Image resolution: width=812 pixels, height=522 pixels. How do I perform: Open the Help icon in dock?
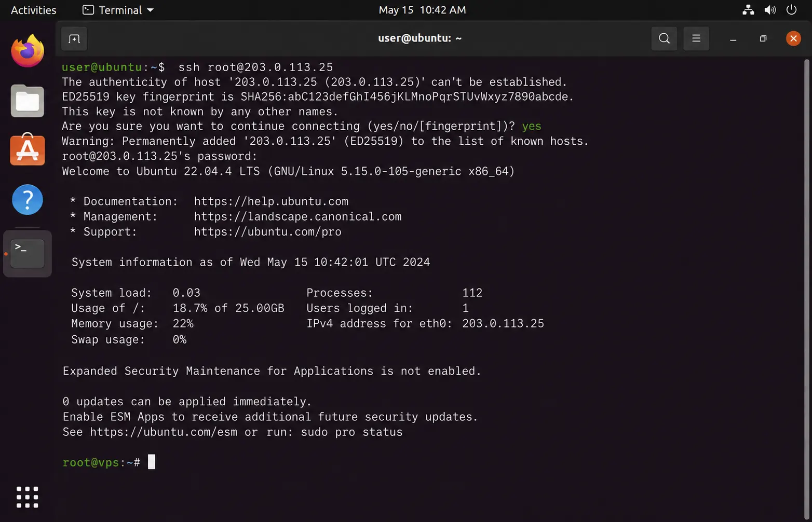click(x=28, y=200)
